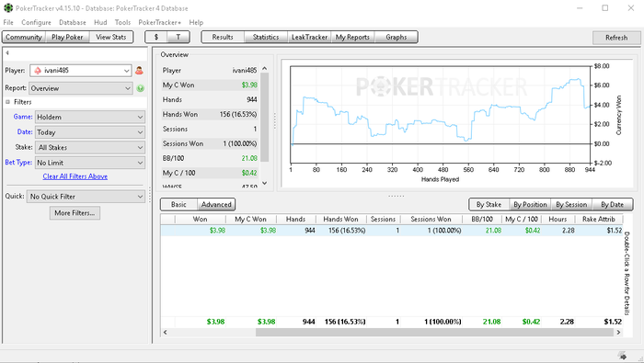This screenshot has width=644, height=363.
Task: Open the File menu
Action: [x=8, y=22]
